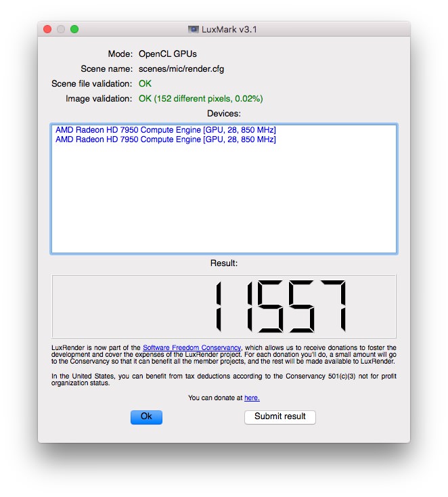Click the LuxMark v3.1 window title
This screenshot has width=448, height=497.
click(x=229, y=30)
